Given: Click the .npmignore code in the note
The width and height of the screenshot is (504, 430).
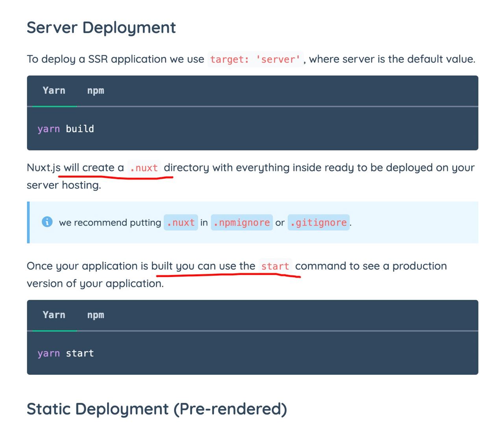Looking at the screenshot, I should pyautogui.click(x=242, y=222).
